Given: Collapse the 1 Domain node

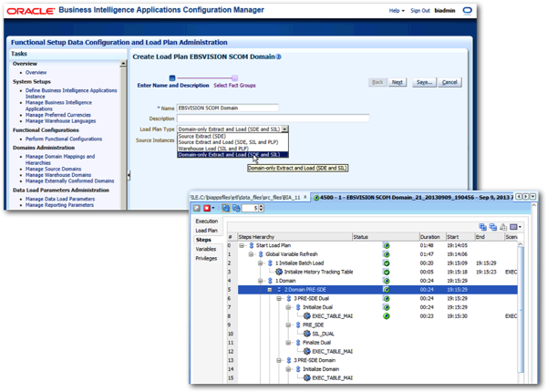Looking at the screenshot, I should click(x=260, y=281).
